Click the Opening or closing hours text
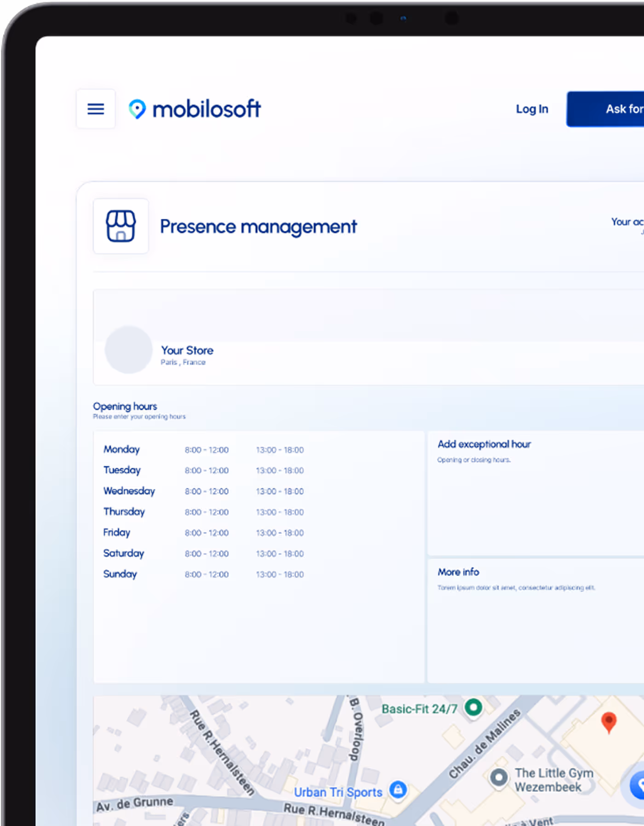 [474, 460]
